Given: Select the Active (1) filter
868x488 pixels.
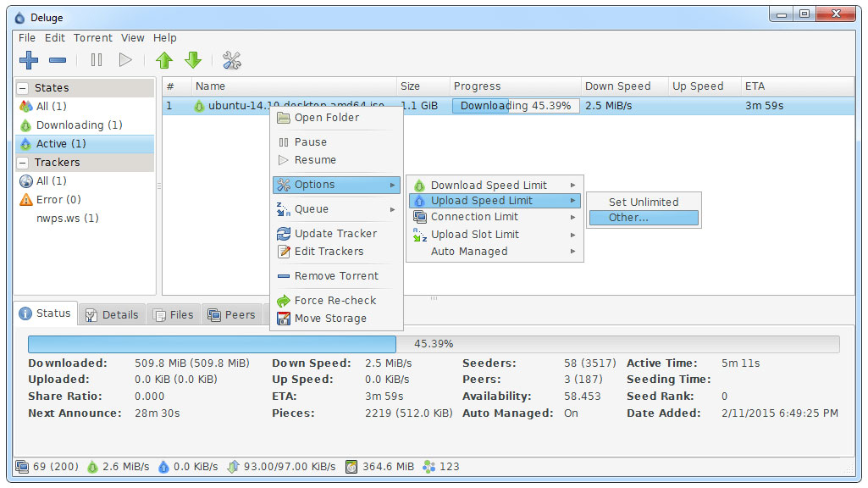Looking at the screenshot, I should [x=85, y=144].
